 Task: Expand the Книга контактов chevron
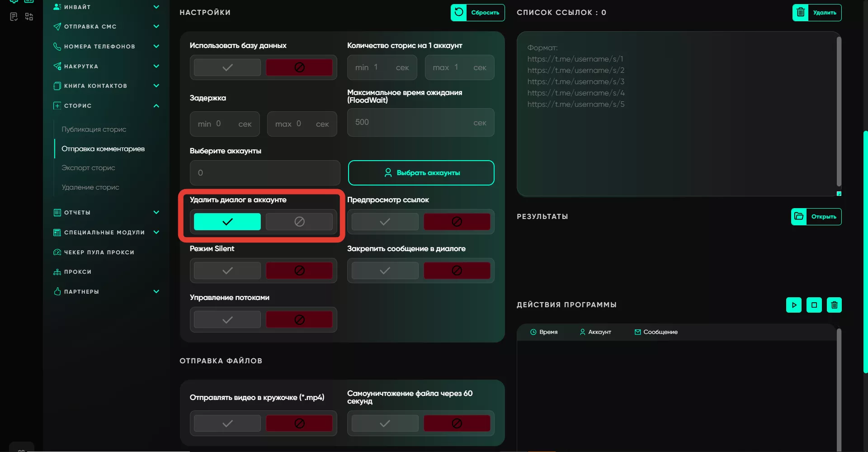(156, 86)
